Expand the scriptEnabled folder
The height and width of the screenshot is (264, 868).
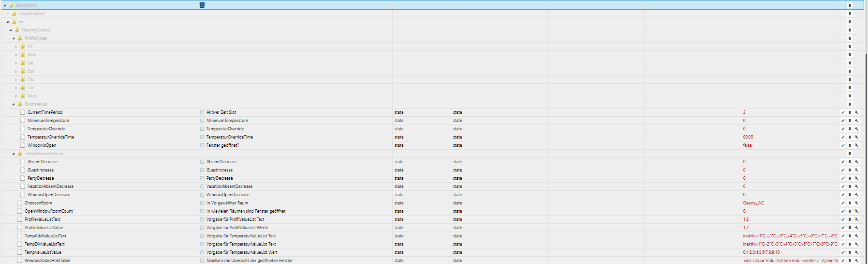pos(8,14)
